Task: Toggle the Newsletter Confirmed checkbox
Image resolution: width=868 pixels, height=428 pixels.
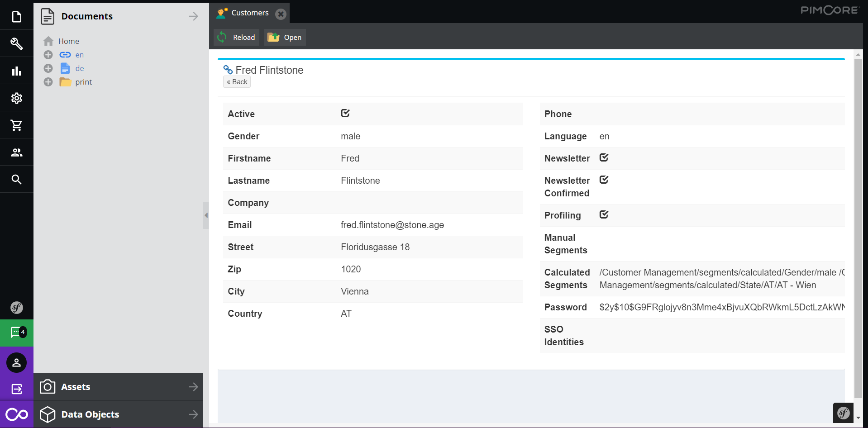Action: (x=604, y=180)
